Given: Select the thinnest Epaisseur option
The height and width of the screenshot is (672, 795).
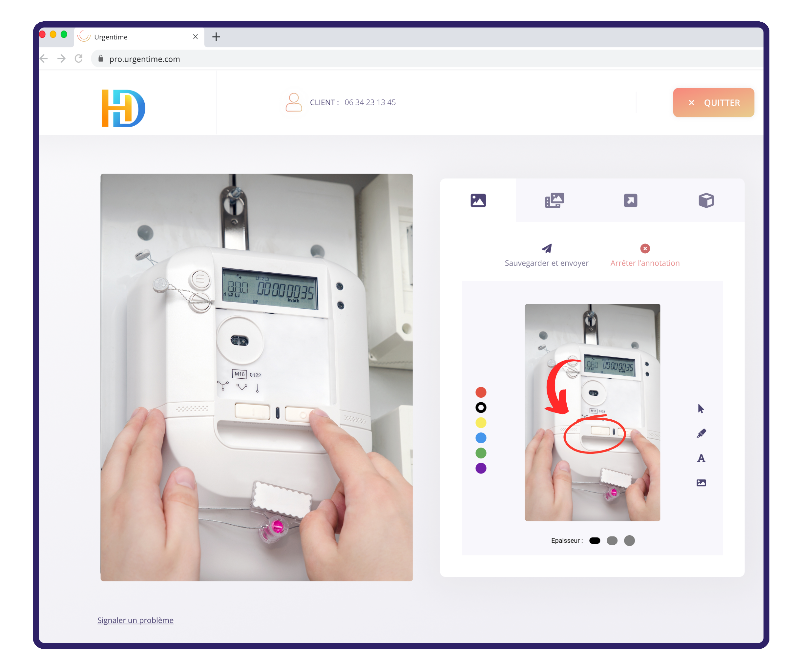Looking at the screenshot, I should [594, 540].
